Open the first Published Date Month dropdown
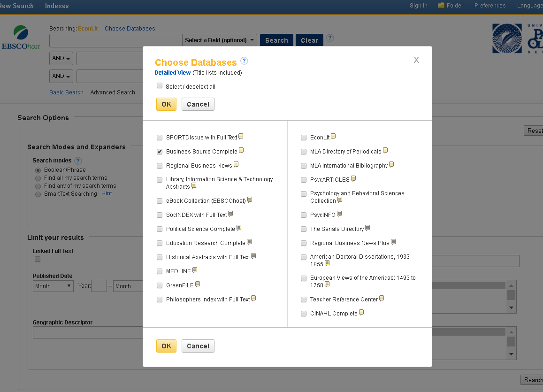This screenshot has width=543, height=392. 53,286
